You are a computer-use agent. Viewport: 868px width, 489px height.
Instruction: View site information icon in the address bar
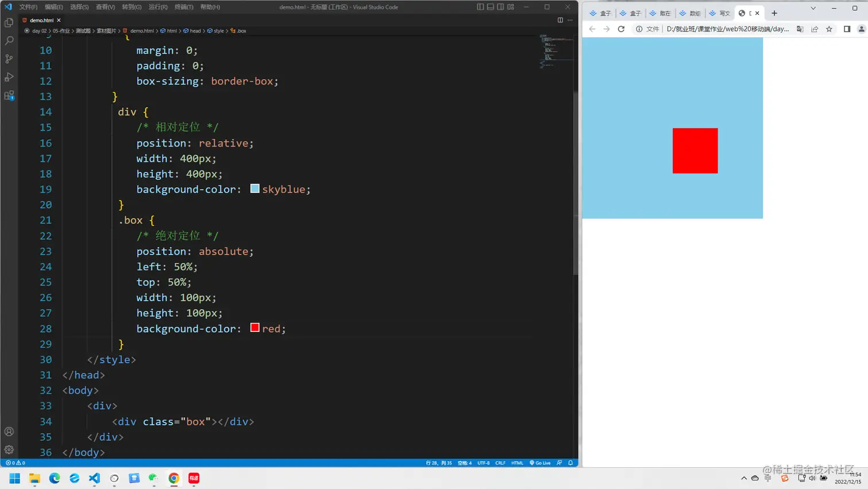pos(639,29)
